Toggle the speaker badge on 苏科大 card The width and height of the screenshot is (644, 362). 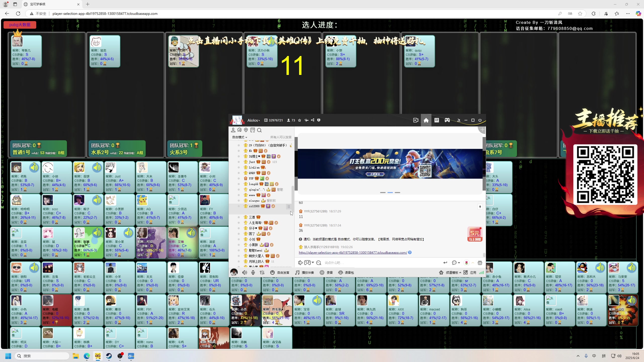coord(600,267)
